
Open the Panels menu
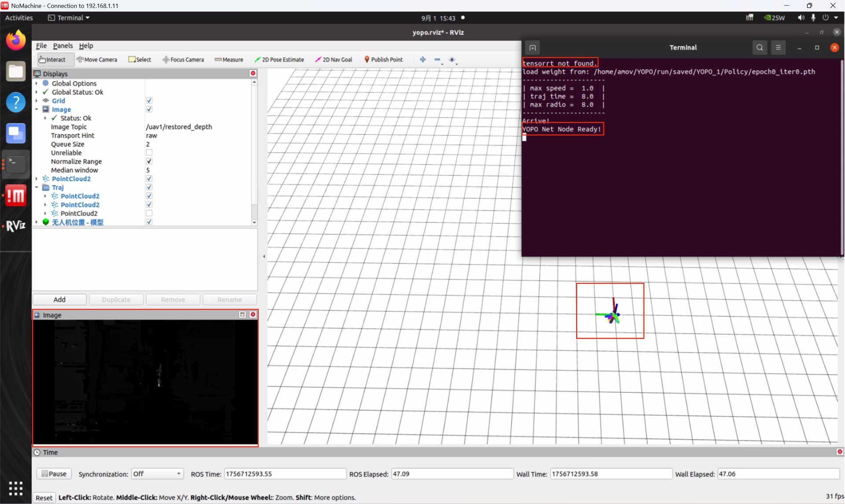(62, 45)
